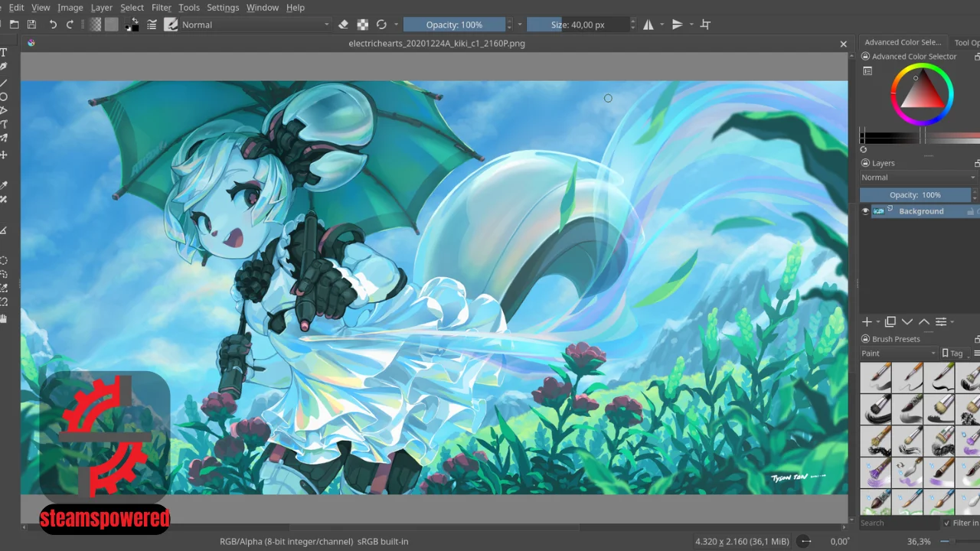This screenshot has height=551, width=980.
Task: Open foreground/background color selector
Action: coord(132,24)
